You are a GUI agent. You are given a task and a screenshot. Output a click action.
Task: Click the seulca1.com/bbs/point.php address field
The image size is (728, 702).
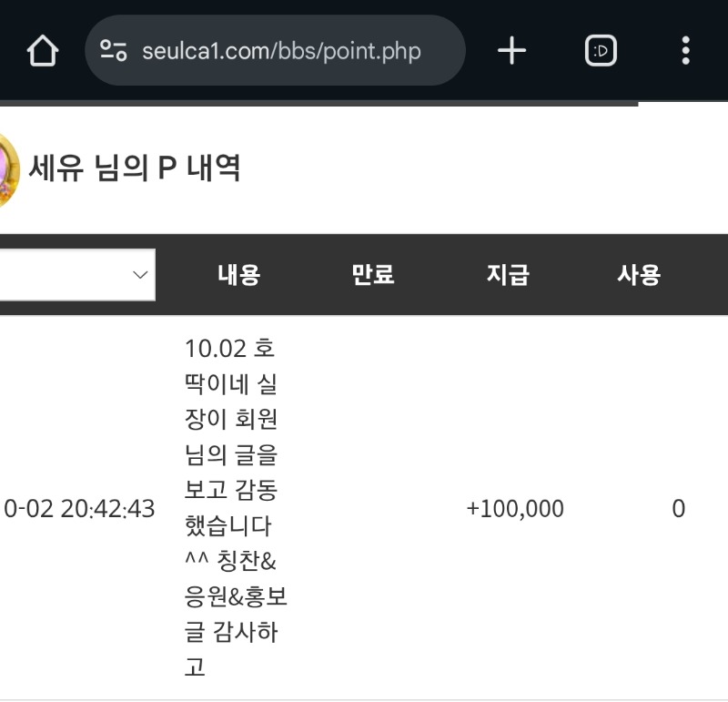click(x=282, y=51)
